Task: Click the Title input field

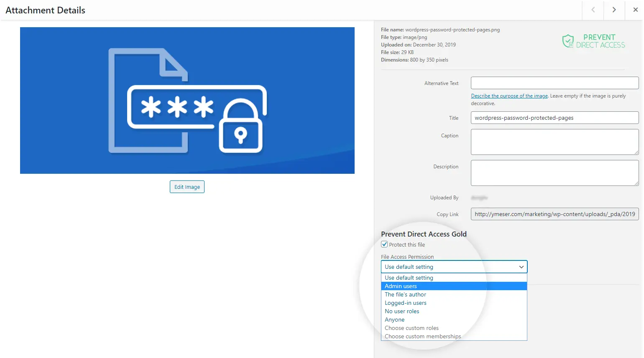Action: (x=555, y=118)
